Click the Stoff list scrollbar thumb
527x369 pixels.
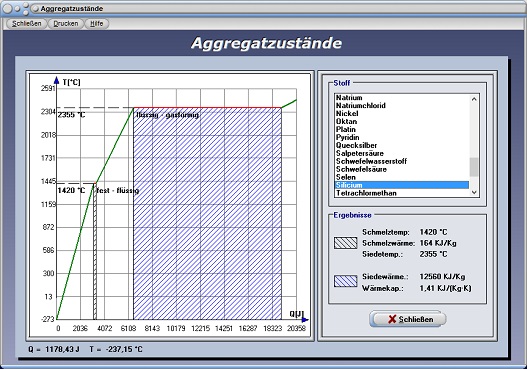[474, 167]
